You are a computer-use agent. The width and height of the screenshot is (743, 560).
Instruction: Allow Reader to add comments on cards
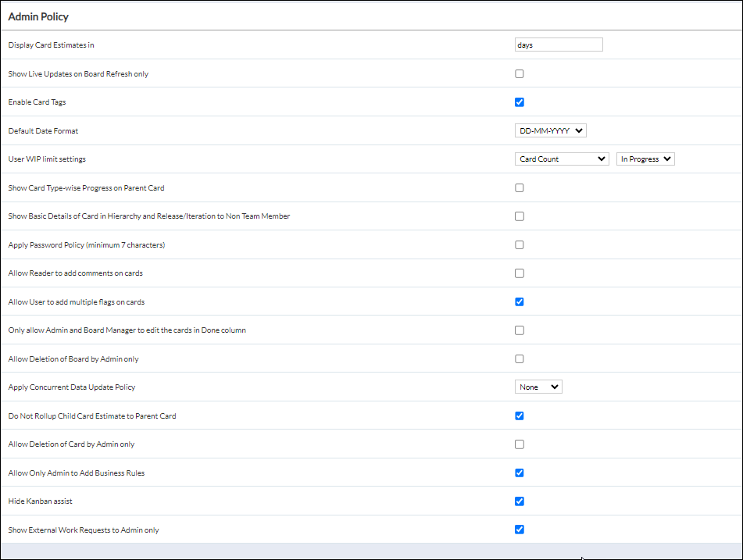(520, 273)
